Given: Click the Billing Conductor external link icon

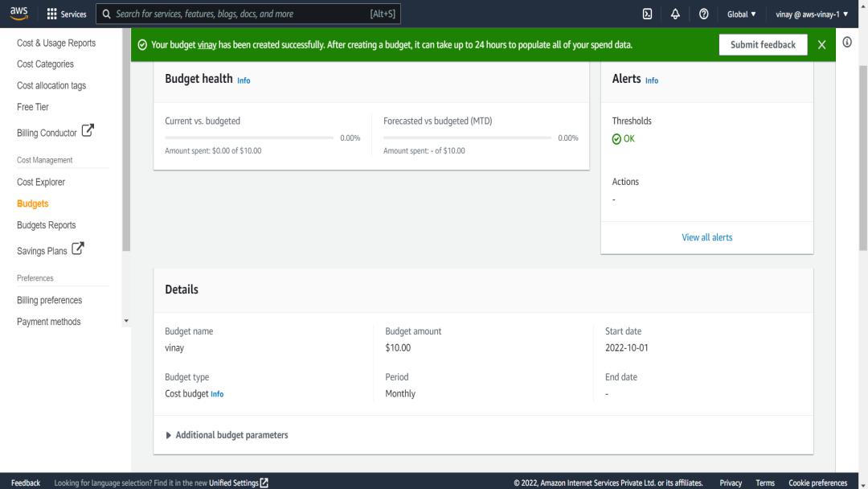Looking at the screenshot, I should 88,131.
